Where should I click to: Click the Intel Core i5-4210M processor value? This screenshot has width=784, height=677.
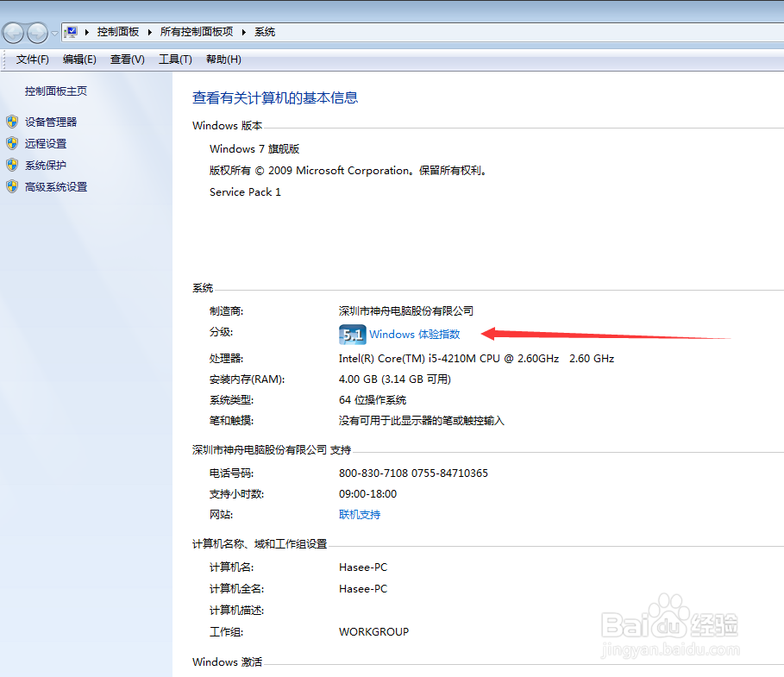pyautogui.click(x=476, y=359)
